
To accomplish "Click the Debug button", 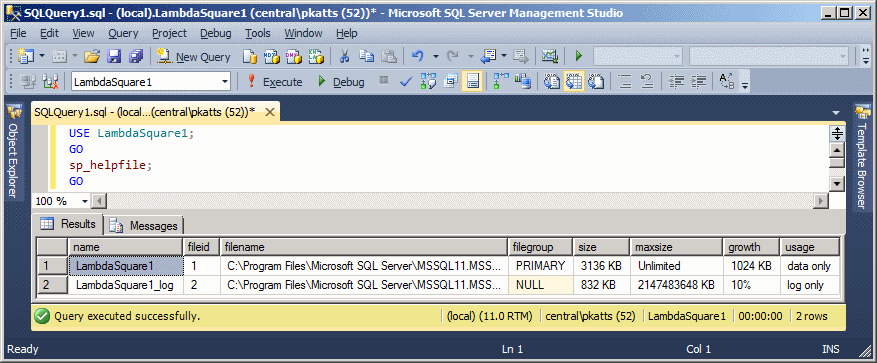I will [x=341, y=82].
